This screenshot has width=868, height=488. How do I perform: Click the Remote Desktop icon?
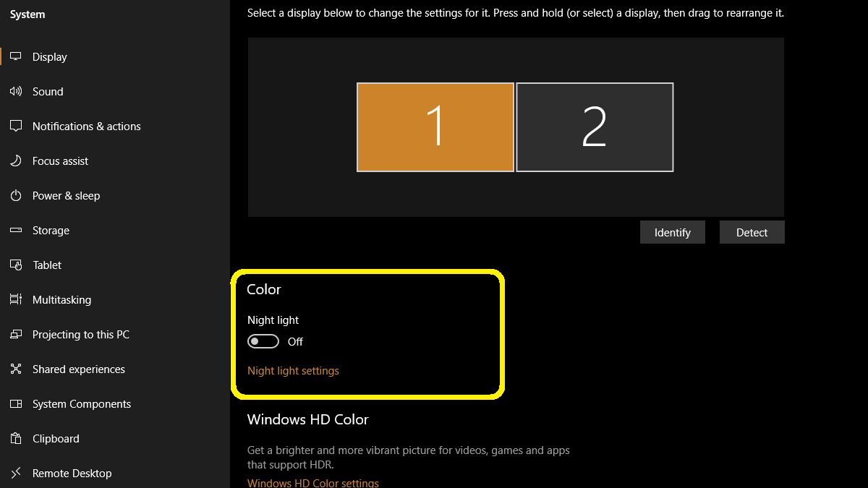click(16, 473)
